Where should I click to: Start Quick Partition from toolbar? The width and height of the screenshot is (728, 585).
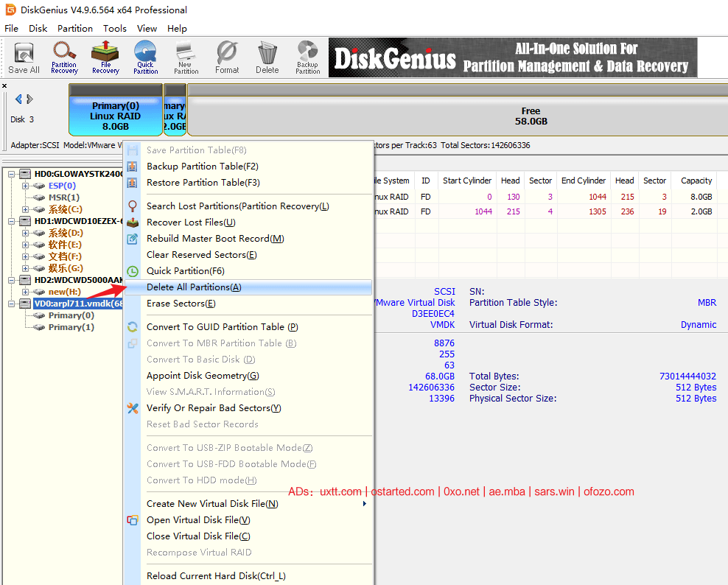pyautogui.click(x=146, y=58)
